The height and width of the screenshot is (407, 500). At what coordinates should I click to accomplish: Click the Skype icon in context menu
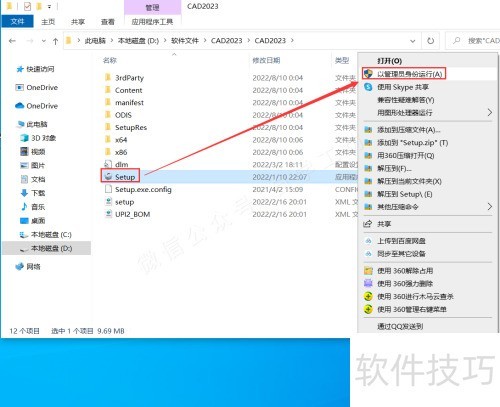click(x=368, y=87)
